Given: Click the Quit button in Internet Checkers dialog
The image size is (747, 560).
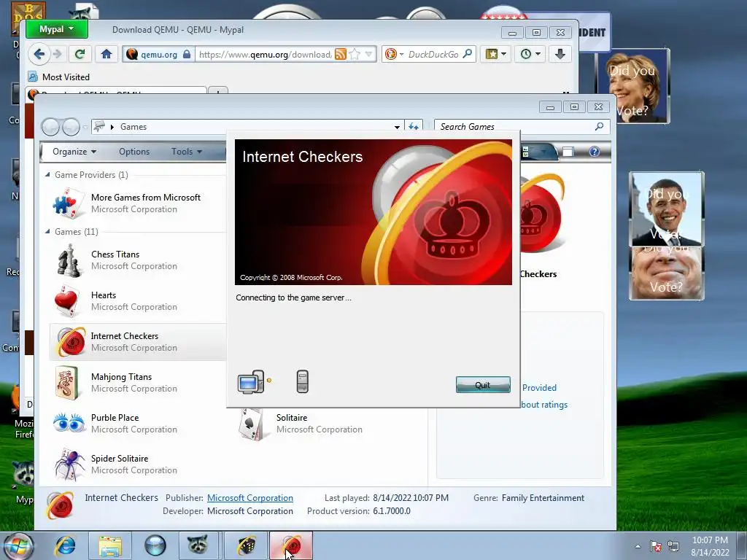Looking at the screenshot, I should [483, 385].
